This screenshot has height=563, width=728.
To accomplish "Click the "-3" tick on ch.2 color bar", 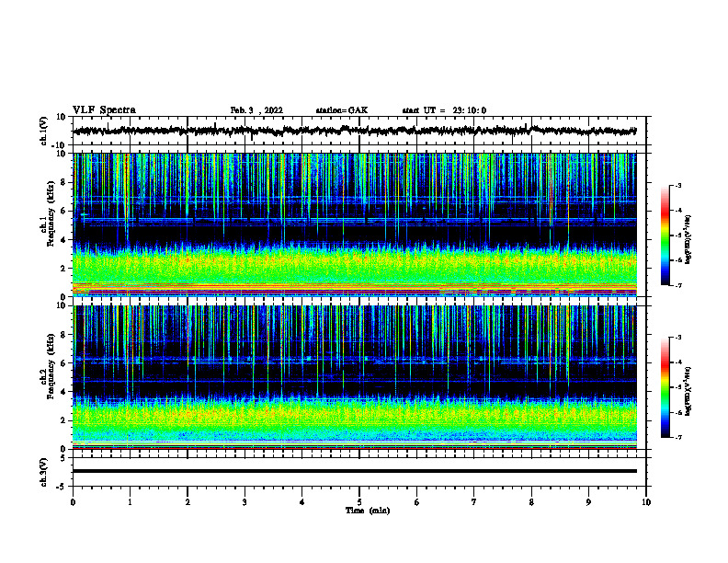I will click(677, 338).
